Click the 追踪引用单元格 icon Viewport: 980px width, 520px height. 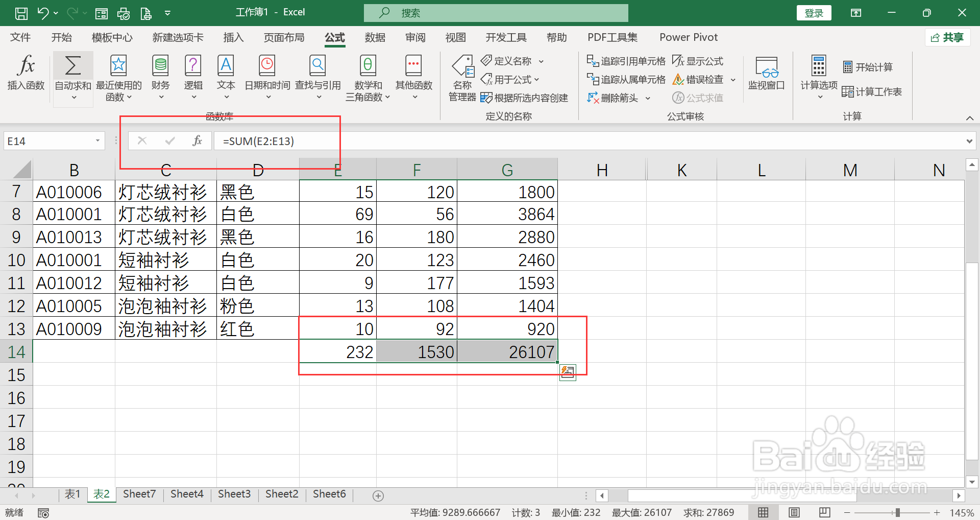[625, 61]
